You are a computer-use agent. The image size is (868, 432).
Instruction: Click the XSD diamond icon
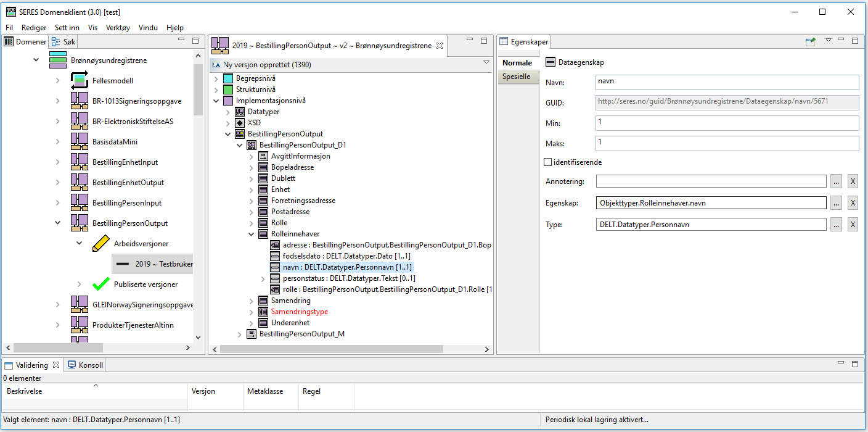[x=240, y=123]
